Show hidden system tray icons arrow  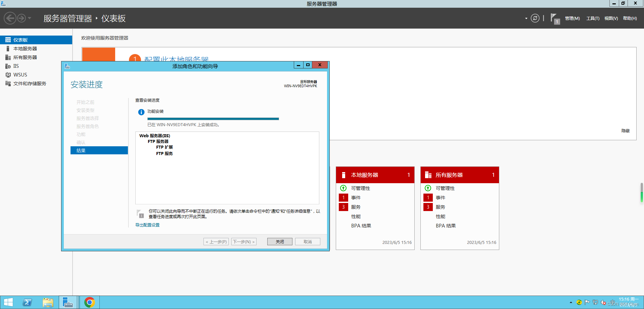click(571, 302)
